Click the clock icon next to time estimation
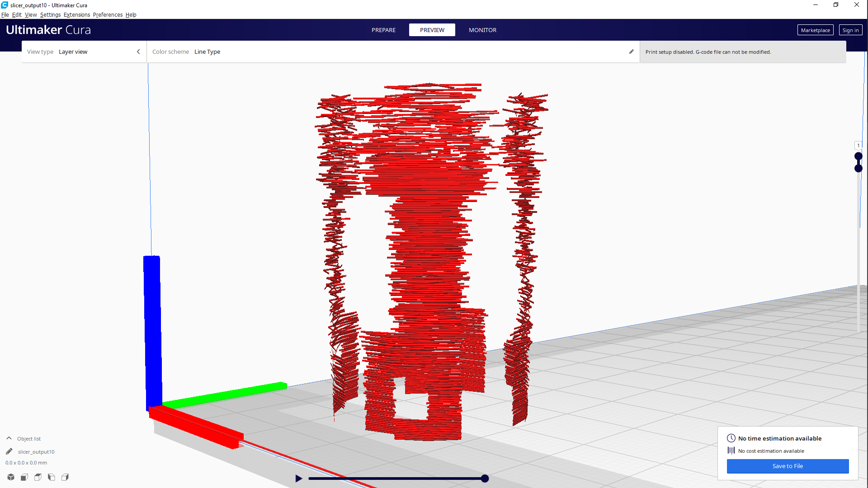 tap(732, 438)
